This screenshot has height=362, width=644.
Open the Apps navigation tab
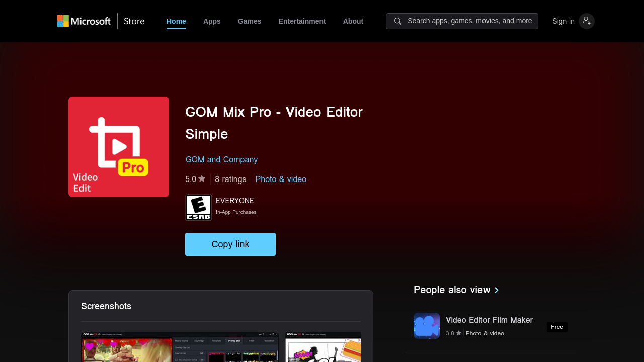pyautogui.click(x=212, y=21)
